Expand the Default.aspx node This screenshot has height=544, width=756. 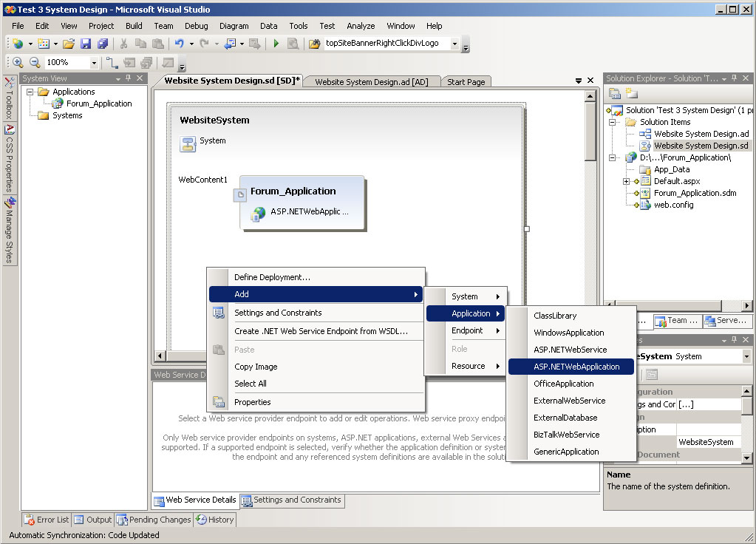(626, 181)
